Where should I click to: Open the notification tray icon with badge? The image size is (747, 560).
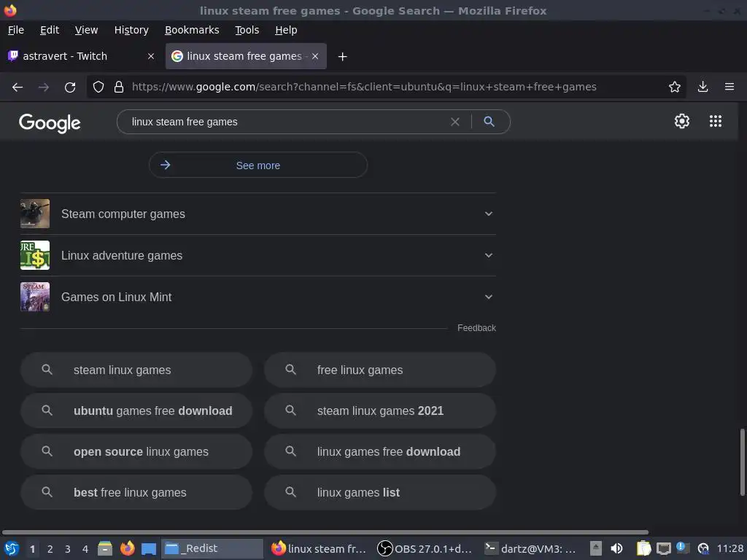point(683,548)
